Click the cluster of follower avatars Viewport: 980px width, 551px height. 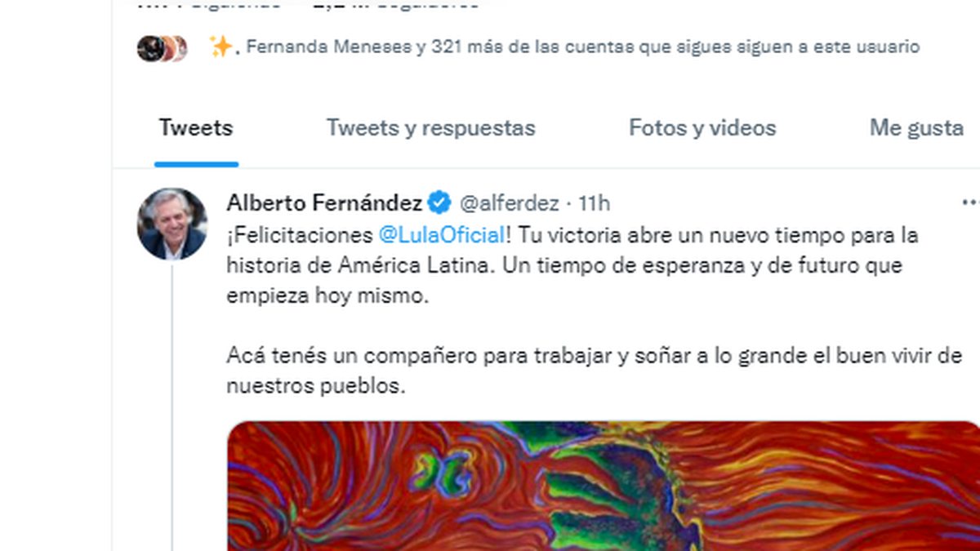coord(162,48)
